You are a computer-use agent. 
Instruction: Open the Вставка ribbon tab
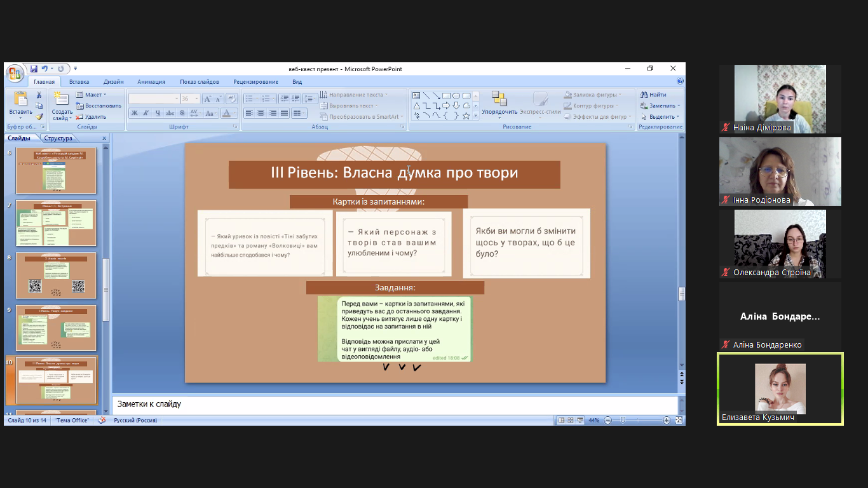(79, 82)
